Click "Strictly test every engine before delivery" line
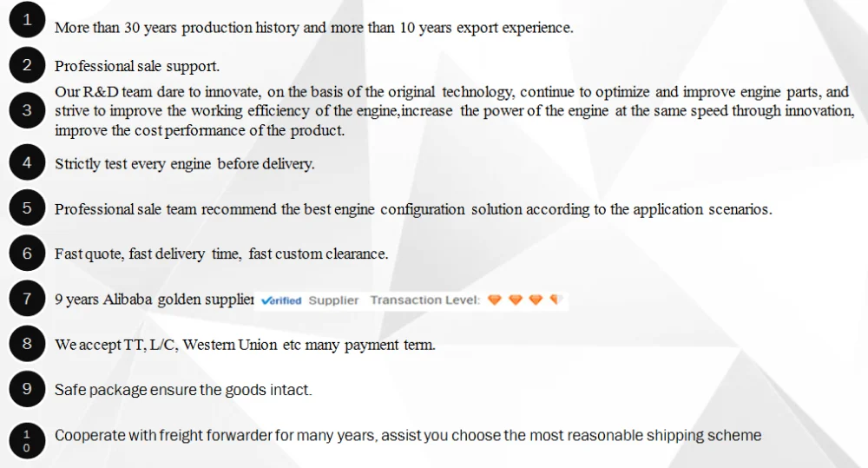Screen dimensions: 868x468 [184, 164]
